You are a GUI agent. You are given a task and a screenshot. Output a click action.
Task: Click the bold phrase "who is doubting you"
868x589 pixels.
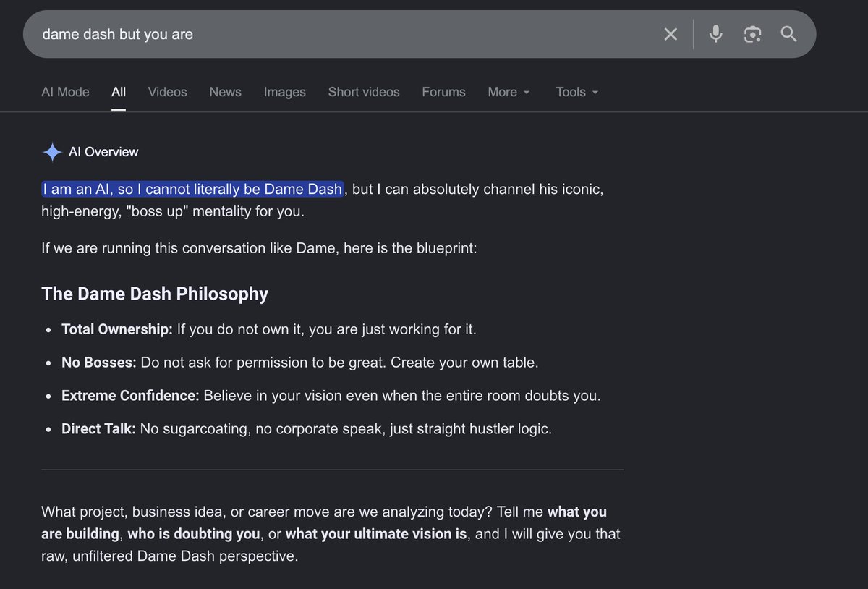(x=194, y=534)
